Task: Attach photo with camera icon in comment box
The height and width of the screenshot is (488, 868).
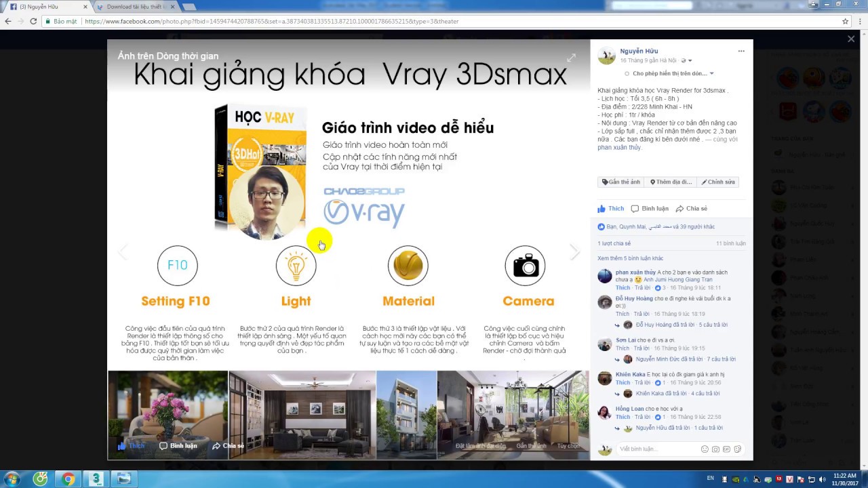Action: coord(715,449)
